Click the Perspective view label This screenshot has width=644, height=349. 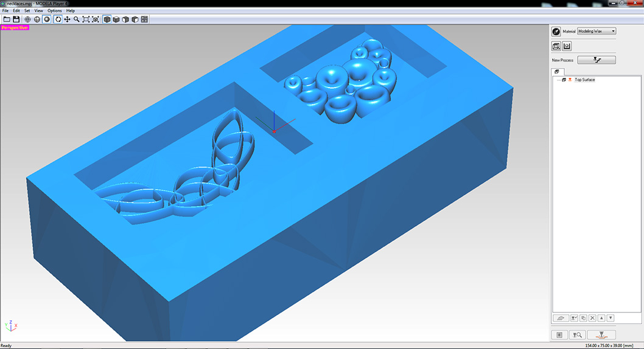pos(15,27)
